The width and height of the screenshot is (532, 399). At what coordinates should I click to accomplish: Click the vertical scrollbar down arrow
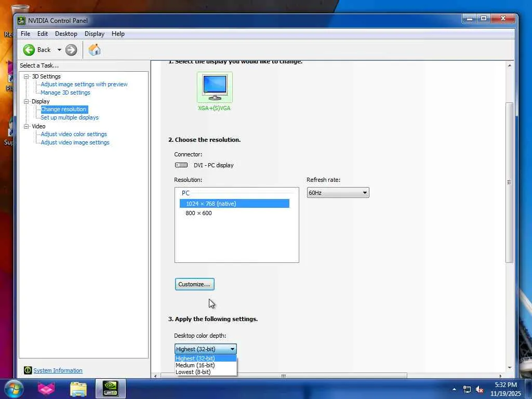509,368
